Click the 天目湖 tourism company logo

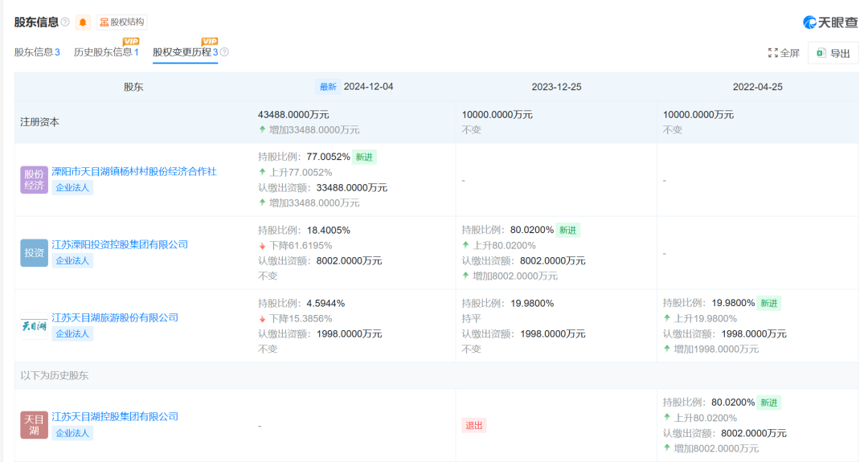pyautogui.click(x=35, y=325)
